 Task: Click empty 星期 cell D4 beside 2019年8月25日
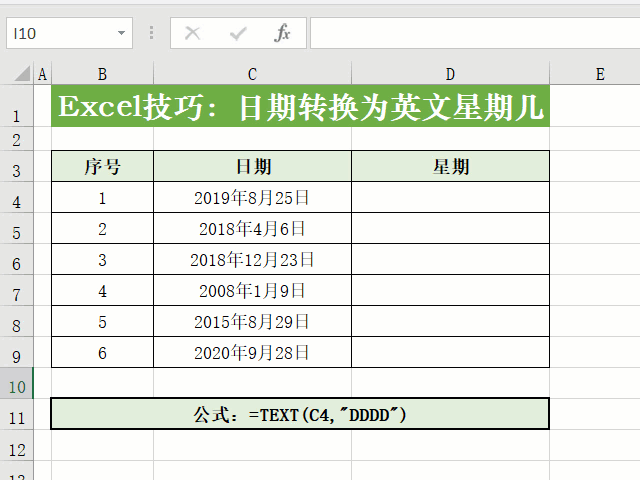pyautogui.click(x=450, y=197)
